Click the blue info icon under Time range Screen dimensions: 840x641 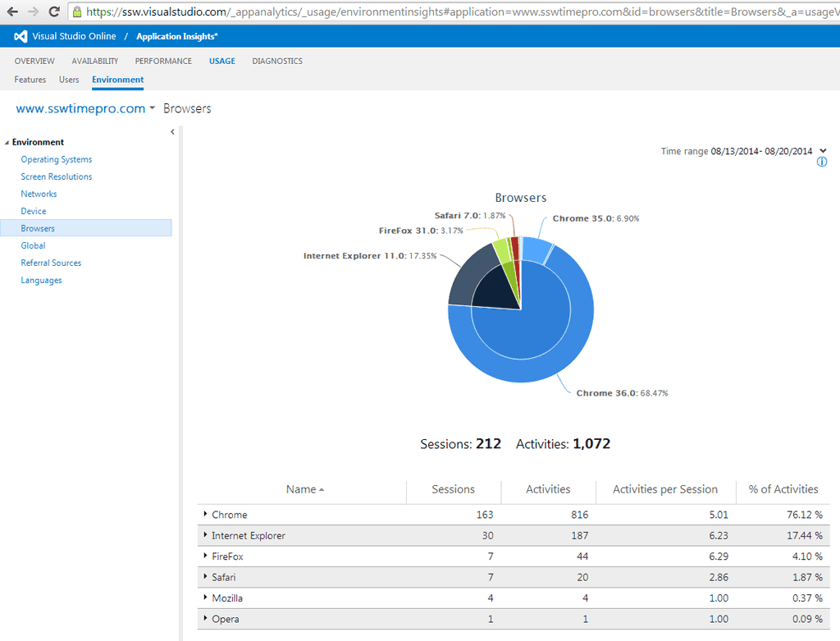822,163
